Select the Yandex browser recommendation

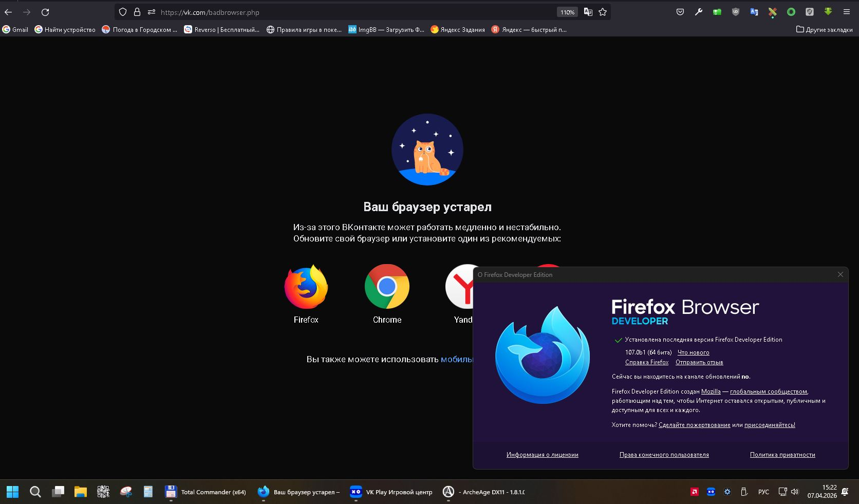(x=459, y=294)
